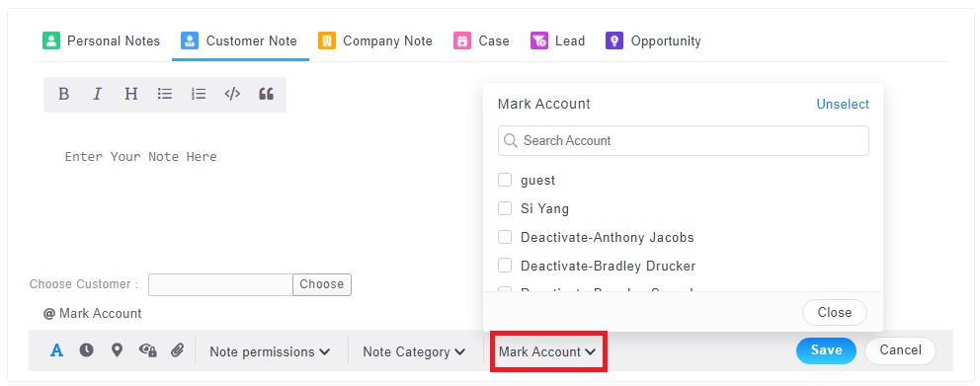Screen dimensions: 980x386
Task: Apply italic formatting to note text
Action: tap(97, 95)
